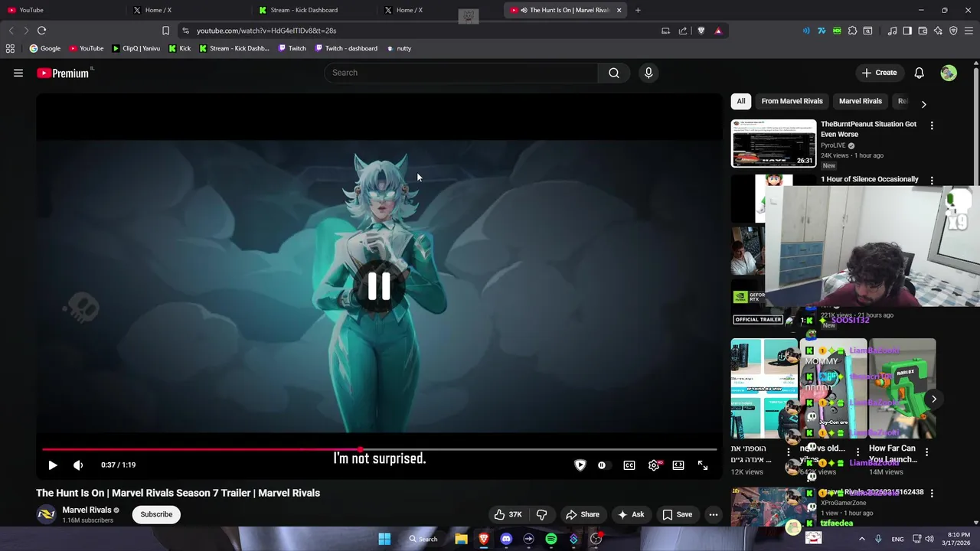Open the account avatar menu
Viewport: 980px width, 551px height.
[x=949, y=73]
